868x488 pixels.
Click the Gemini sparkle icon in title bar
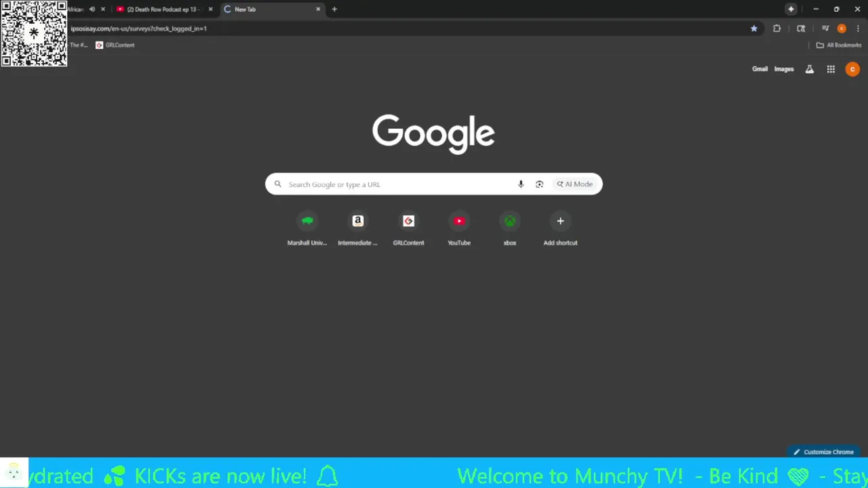791,9
